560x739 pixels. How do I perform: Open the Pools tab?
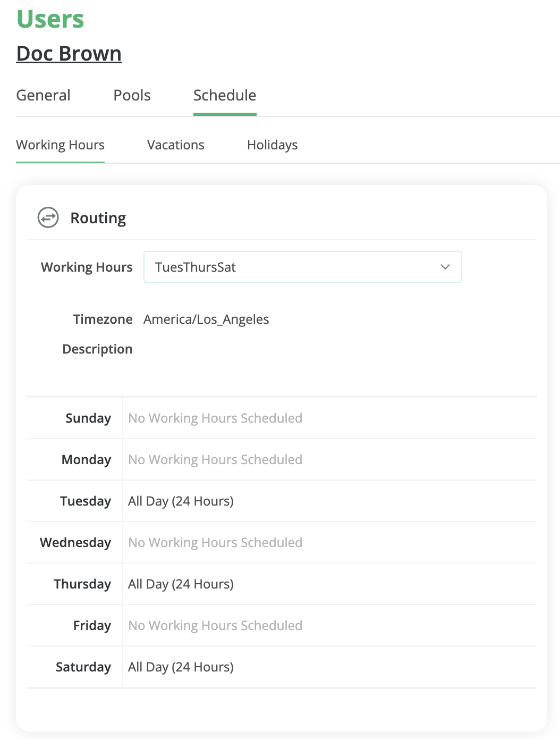pos(132,95)
